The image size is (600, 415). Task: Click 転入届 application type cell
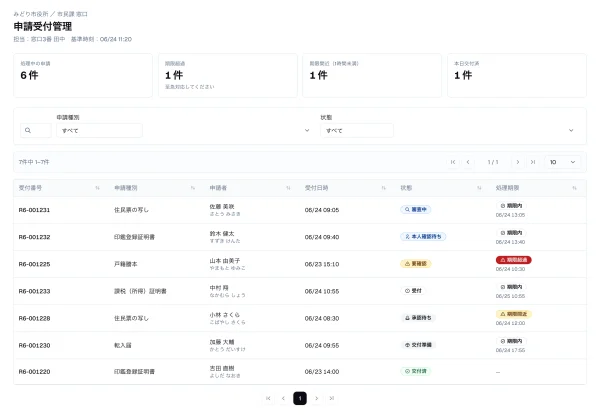pyautogui.click(x=123, y=345)
